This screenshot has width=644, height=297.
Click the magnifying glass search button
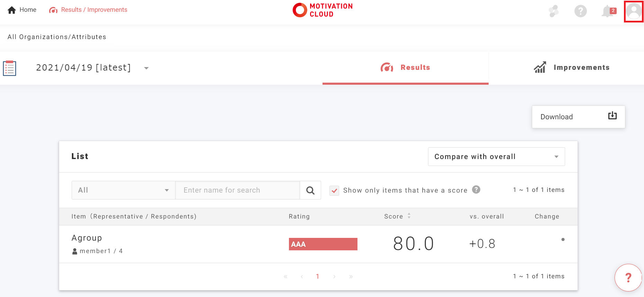(310, 190)
